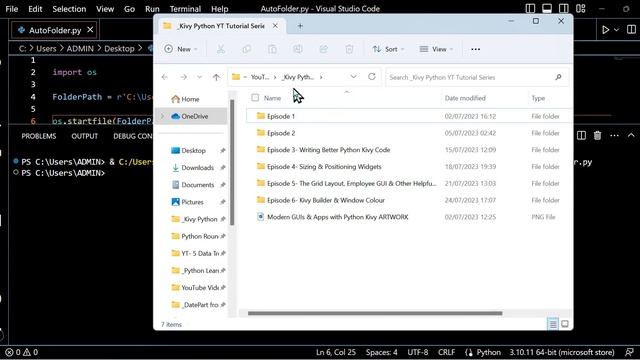Viewport: 640px width, 360px height.
Task: Open the Selection menu in VS Code
Action: (69, 9)
